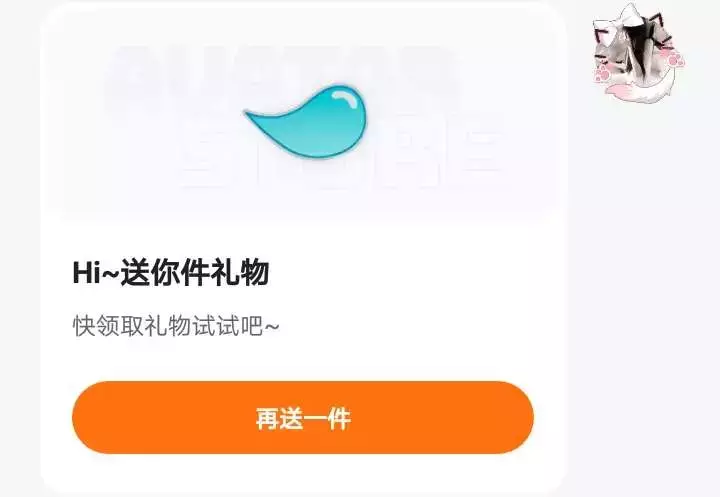Tap the teal water droplet gift icon
This screenshot has width=720, height=497.
[307, 121]
